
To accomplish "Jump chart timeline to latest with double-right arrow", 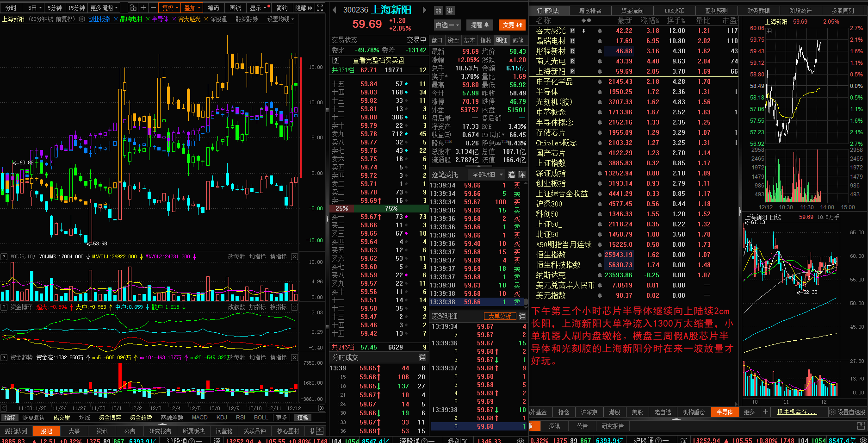I will (322, 408).
